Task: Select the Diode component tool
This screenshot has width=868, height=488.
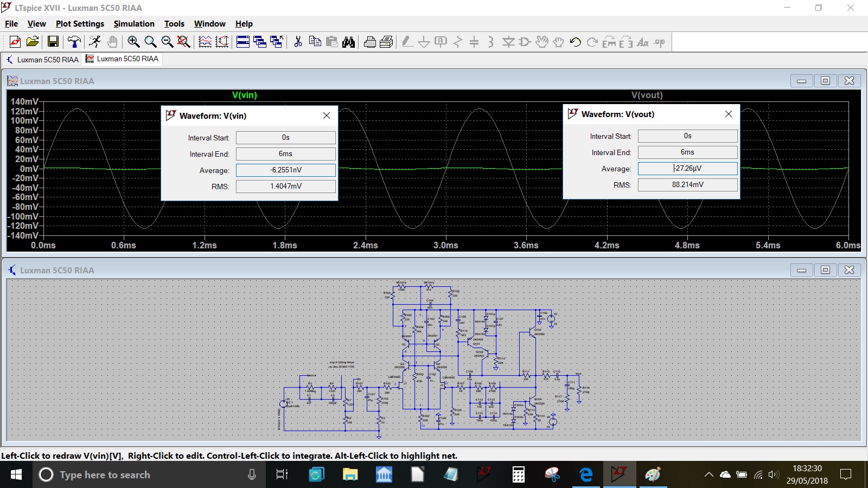Action: (508, 42)
